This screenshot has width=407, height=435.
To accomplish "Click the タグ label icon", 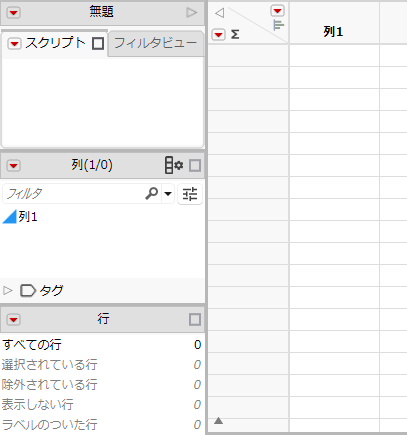I will 28,290.
